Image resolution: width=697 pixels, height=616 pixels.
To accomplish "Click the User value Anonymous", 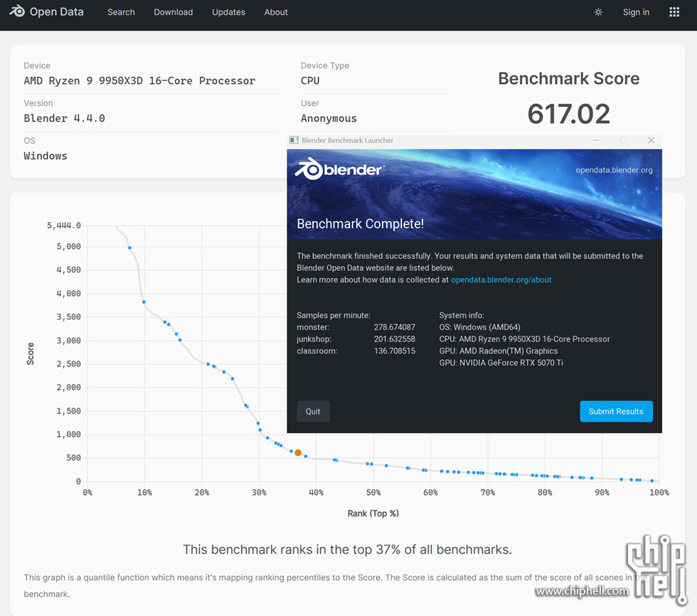I will point(329,118).
